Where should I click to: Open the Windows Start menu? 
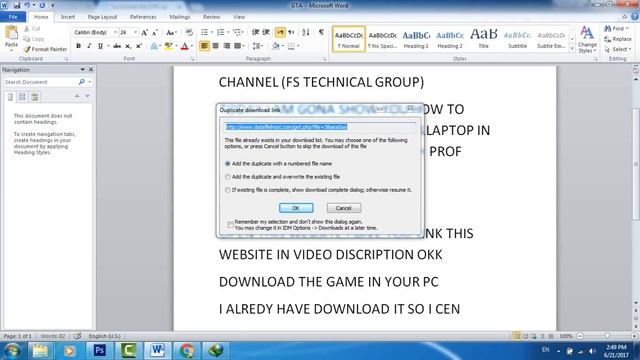click(x=12, y=351)
